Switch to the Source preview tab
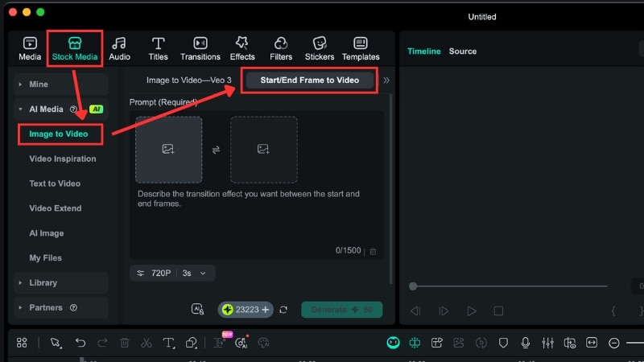 pos(462,51)
